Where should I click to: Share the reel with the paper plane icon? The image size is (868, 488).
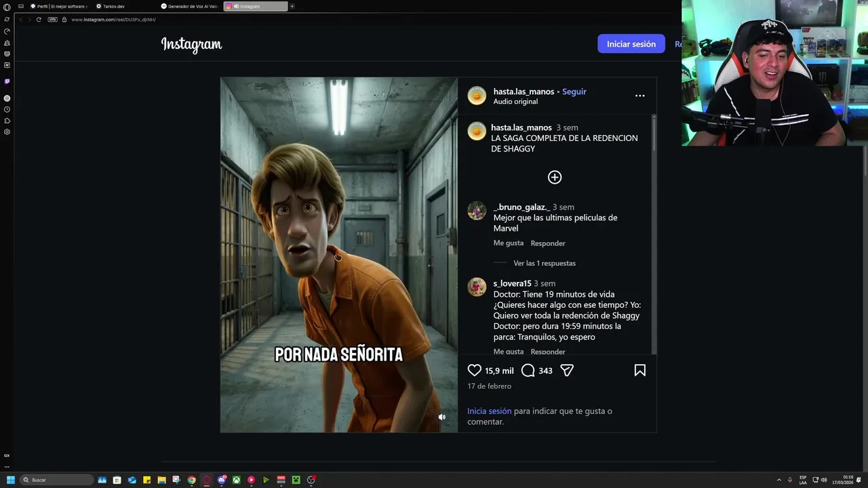(x=567, y=371)
